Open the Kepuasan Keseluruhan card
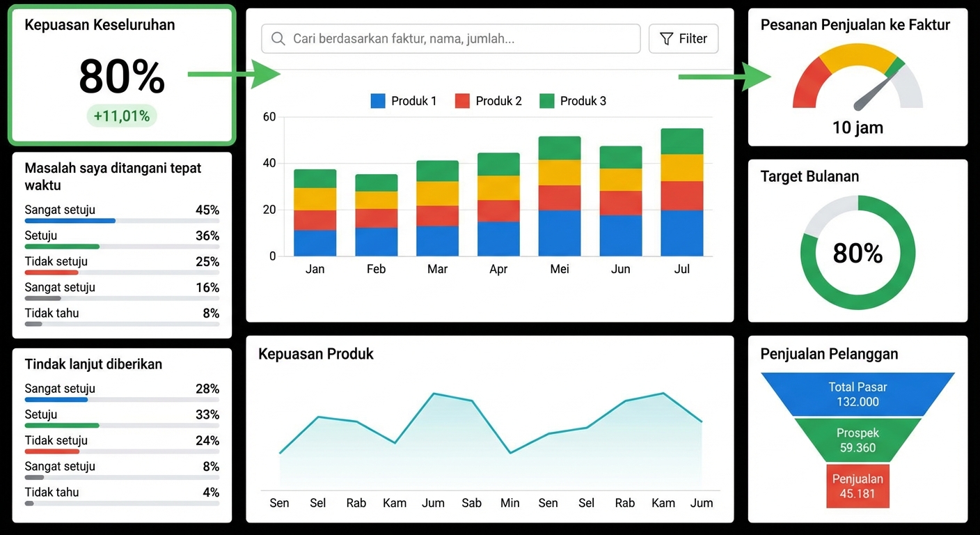This screenshot has width=980, height=535. pyautogui.click(x=122, y=75)
